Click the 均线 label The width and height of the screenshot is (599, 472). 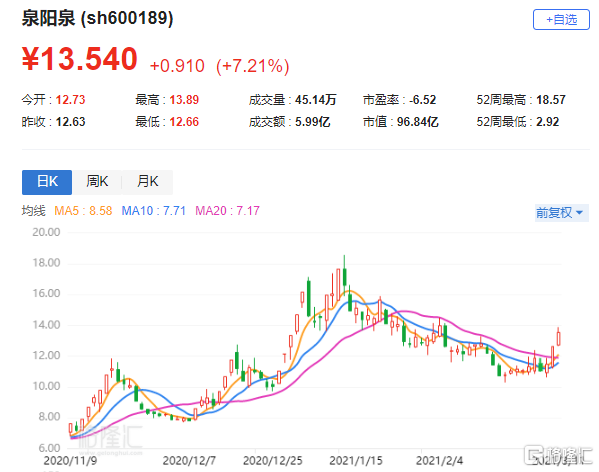(34, 211)
